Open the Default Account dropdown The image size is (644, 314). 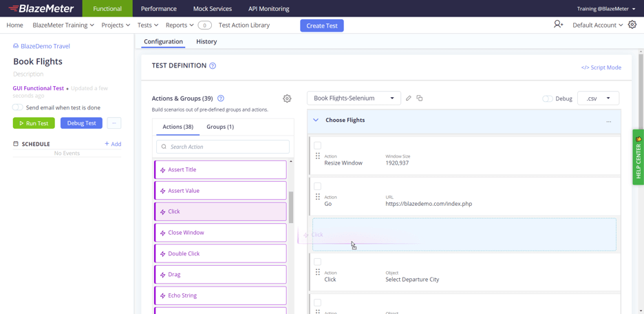point(598,25)
